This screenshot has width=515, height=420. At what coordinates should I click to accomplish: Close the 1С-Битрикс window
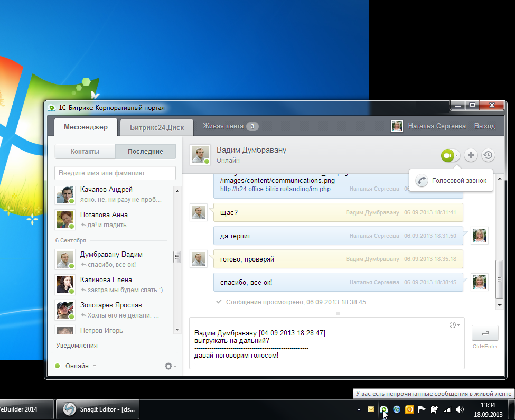click(492, 106)
